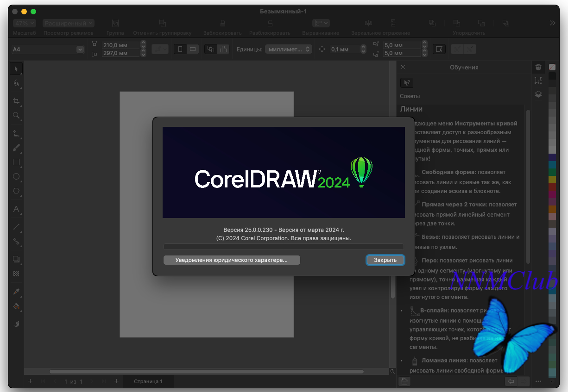Select the Interactive Fill bucket tool
The image size is (568, 392).
point(16,306)
